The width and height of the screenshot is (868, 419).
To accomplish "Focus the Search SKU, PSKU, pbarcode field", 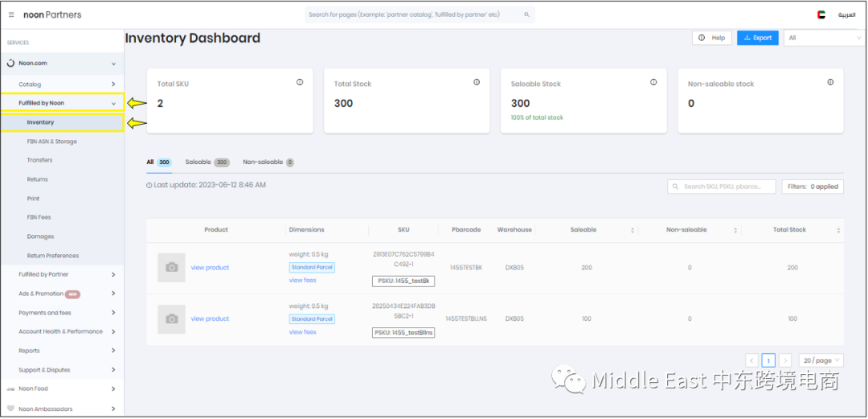I will point(721,187).
